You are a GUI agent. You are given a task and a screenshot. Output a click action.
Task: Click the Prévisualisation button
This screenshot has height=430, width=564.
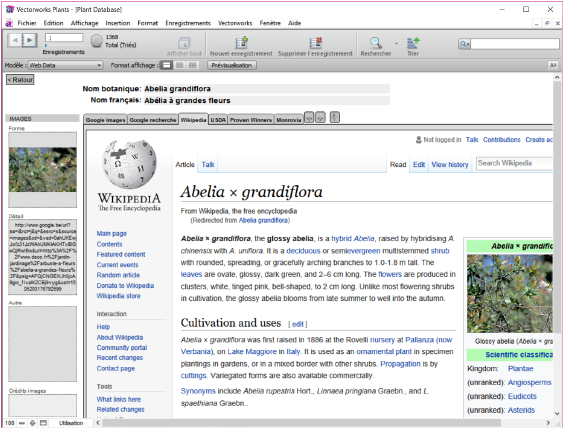click(232, 65)
